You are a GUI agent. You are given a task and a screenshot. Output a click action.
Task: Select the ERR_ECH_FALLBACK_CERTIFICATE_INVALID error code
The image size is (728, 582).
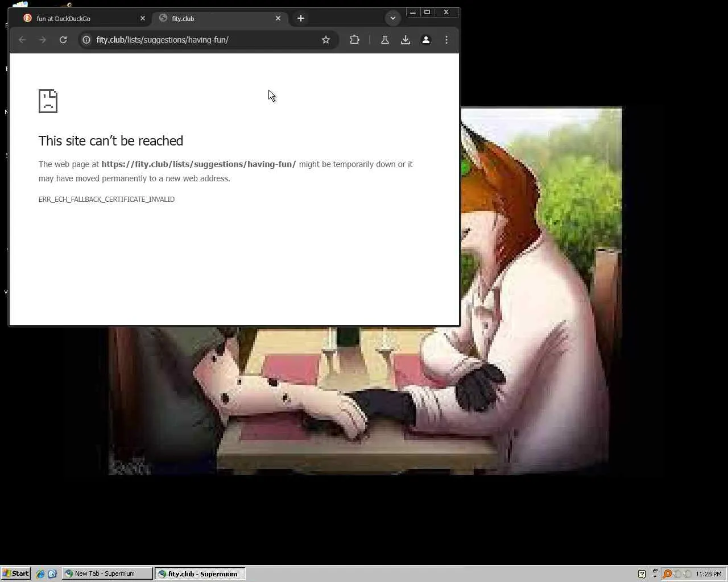pos(106,199)
